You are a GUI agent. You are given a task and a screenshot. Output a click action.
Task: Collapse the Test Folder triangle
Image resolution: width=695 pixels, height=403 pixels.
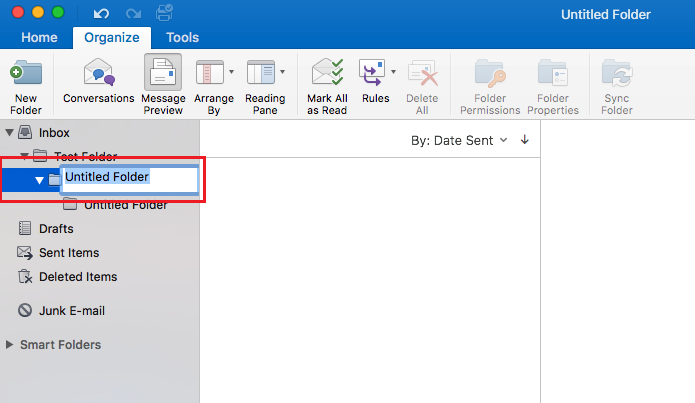click(24, 155)
